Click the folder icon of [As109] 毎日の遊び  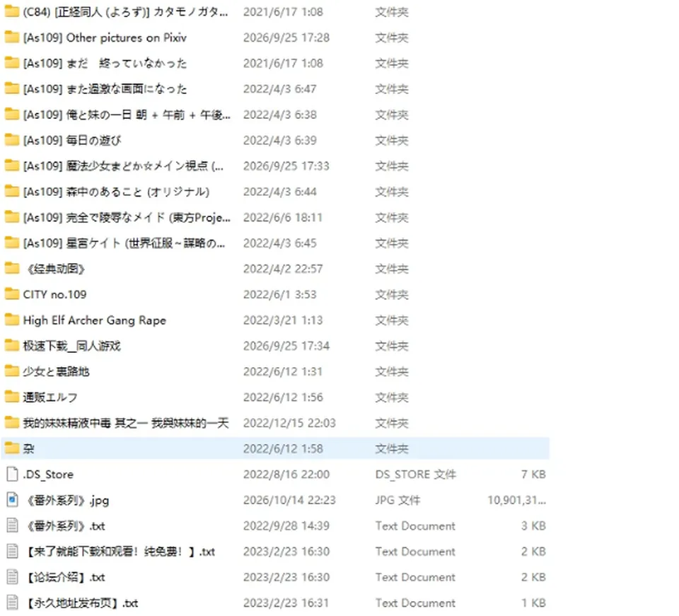tap(12, 140)
